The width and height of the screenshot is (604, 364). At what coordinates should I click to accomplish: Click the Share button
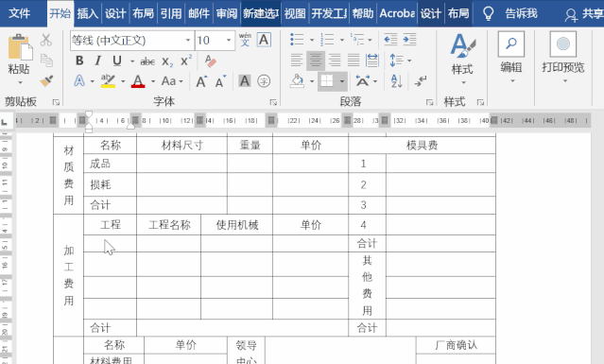[583, 14]
